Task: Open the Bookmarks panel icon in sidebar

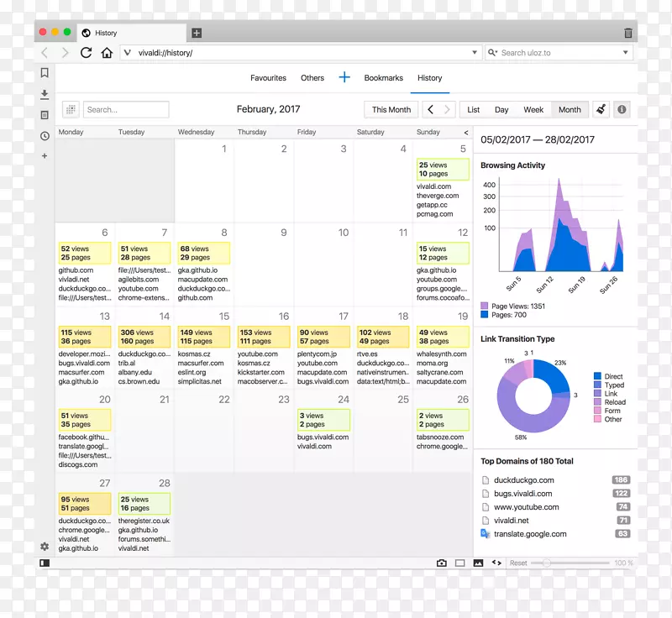Action: 45,73
